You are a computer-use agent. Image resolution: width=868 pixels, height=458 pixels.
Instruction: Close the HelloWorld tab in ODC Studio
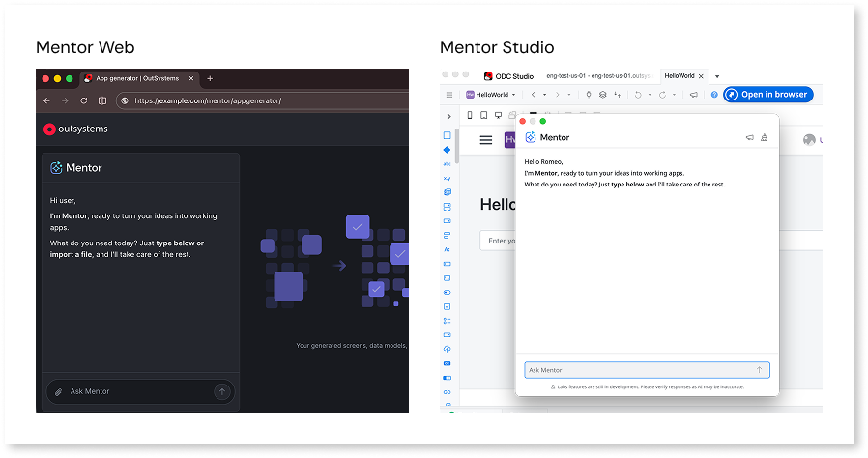point(701,76)
